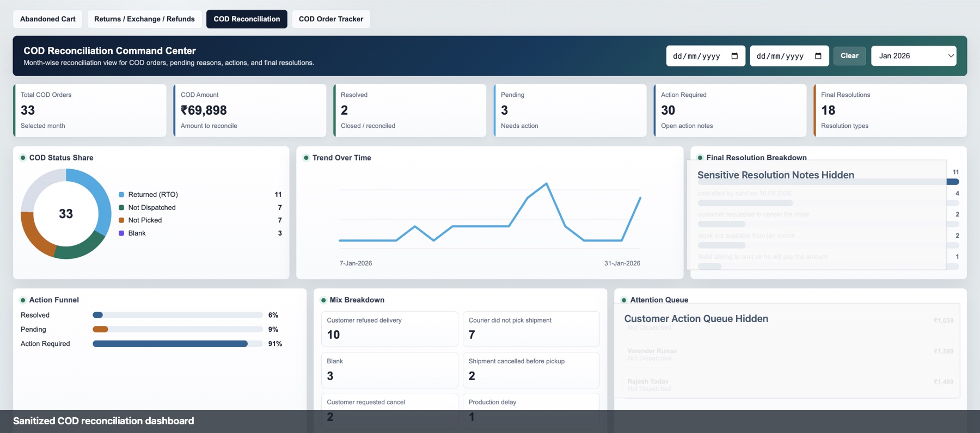Switch to Returns / Exchange / Refunds tab
Screen dimensions: 980x433
click(x=144, y=19)
